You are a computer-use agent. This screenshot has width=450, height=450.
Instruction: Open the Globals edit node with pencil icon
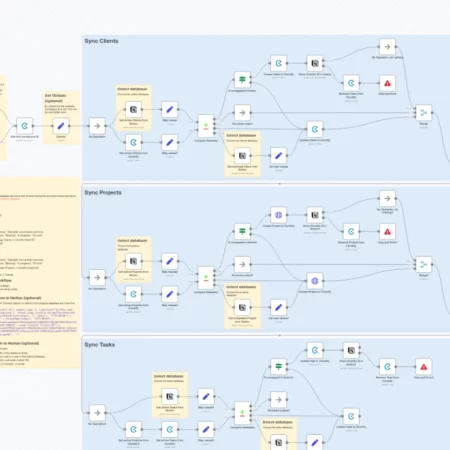61,126
